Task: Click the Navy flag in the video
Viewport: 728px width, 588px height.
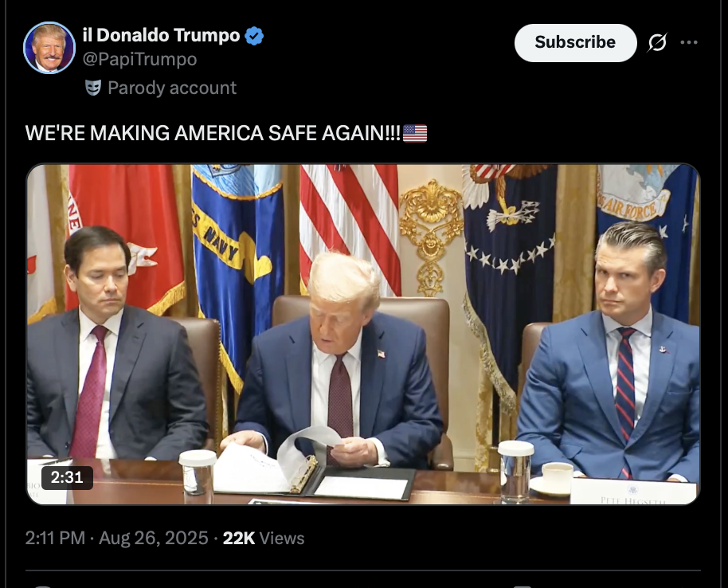Action: (x=237, y=260)
